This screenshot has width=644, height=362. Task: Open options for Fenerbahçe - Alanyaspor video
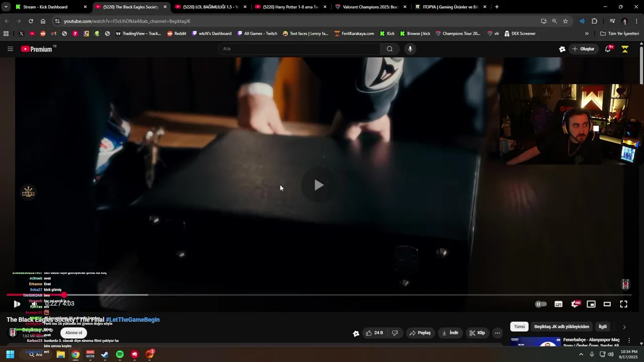(629, 340)
